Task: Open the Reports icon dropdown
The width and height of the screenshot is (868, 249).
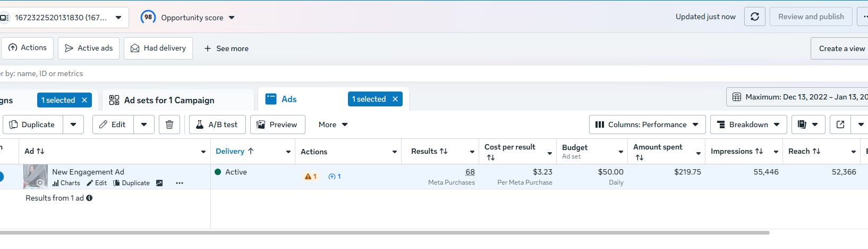Action: pyautogui.click(x=808, y=124)
